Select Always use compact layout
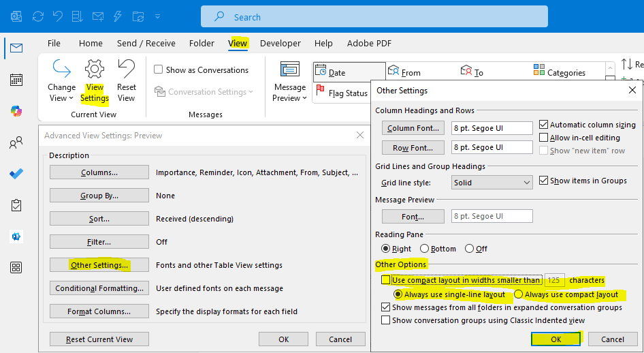This screenshot has width=644, height=353. tap(518, 294)
